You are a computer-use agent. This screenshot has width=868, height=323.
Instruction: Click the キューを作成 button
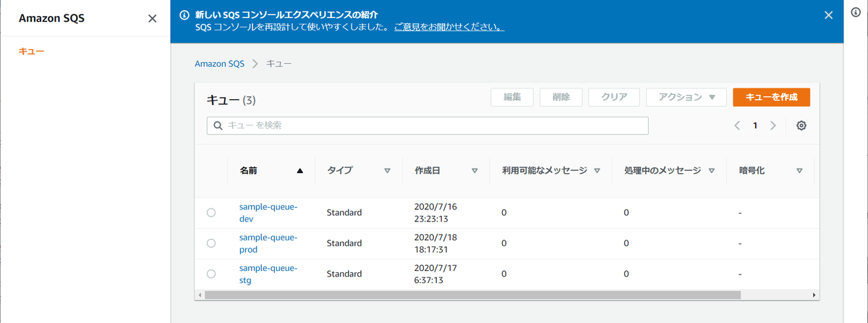point(771,97)
